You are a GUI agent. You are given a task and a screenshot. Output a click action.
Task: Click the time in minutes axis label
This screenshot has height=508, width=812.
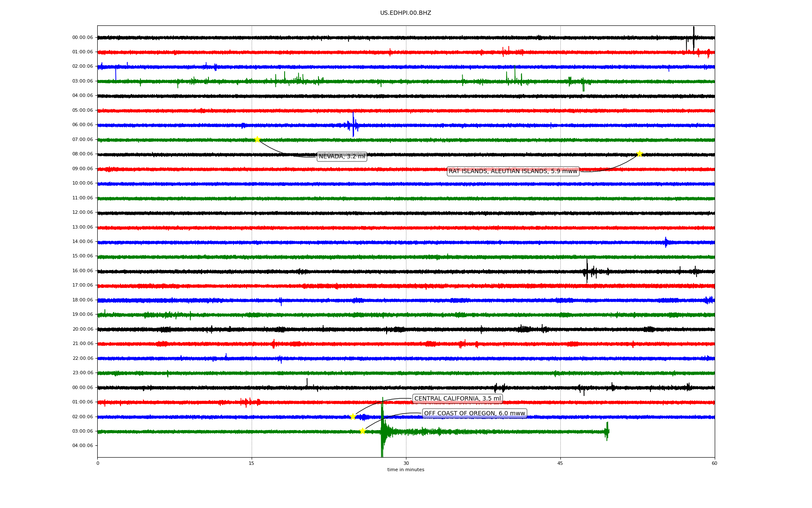pos(406,469)
